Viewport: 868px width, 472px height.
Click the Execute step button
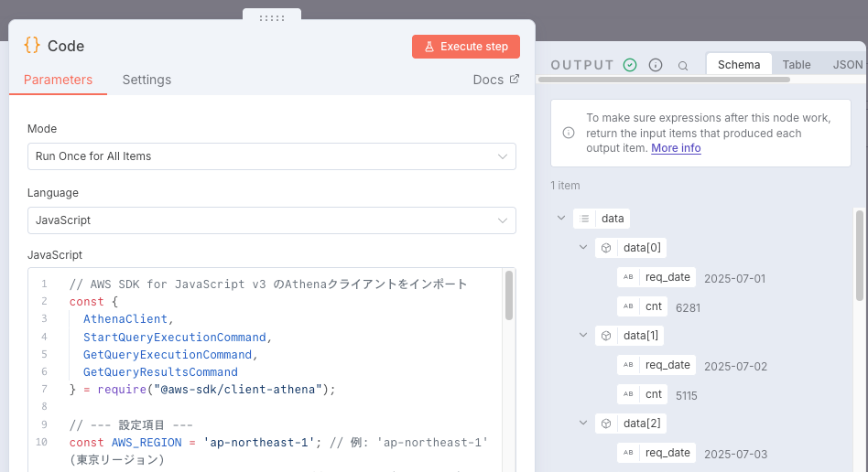(465, 47)
